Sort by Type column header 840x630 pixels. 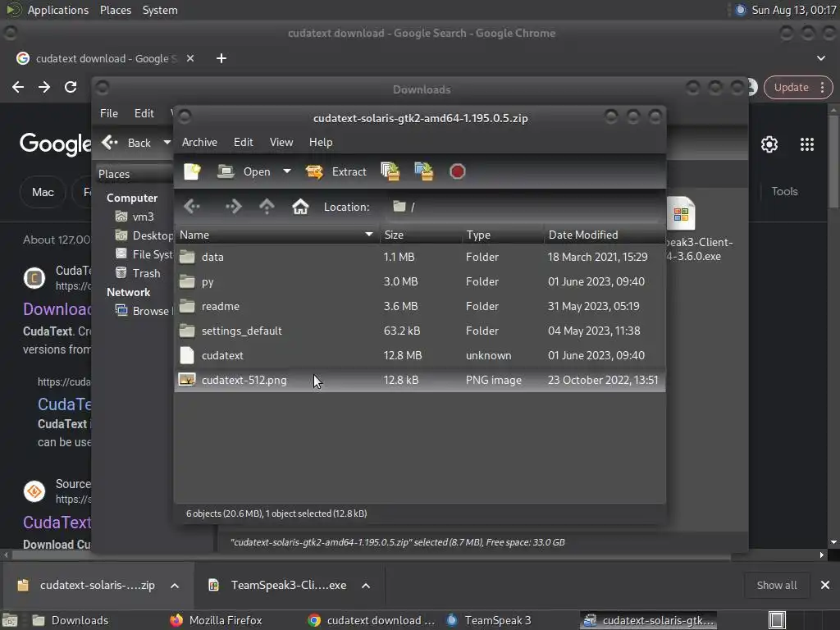(503, 235)
